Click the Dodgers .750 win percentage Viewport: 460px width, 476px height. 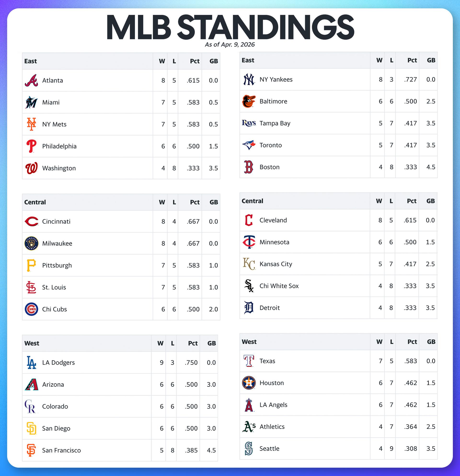click(x=191, y=363)
